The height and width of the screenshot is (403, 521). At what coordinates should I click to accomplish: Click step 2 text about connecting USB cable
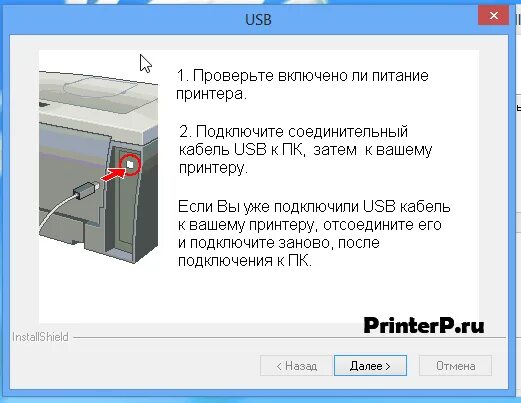tap(305, 149)
